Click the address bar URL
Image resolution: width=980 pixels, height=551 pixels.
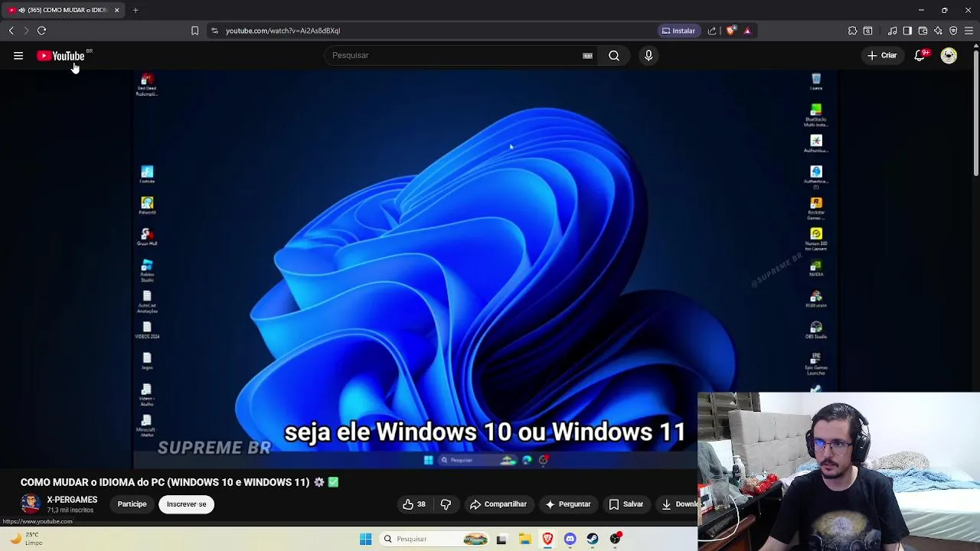tap(283, 31)
